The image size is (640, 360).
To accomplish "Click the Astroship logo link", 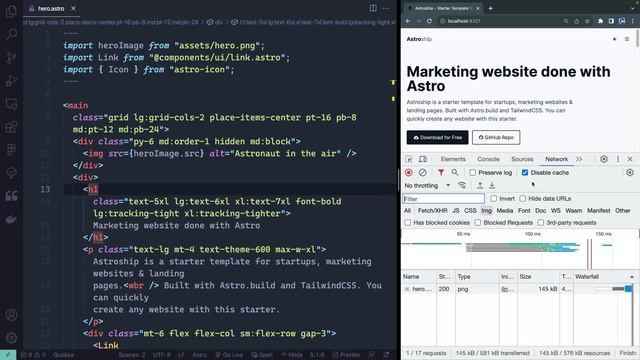I will tap(419, 39).
